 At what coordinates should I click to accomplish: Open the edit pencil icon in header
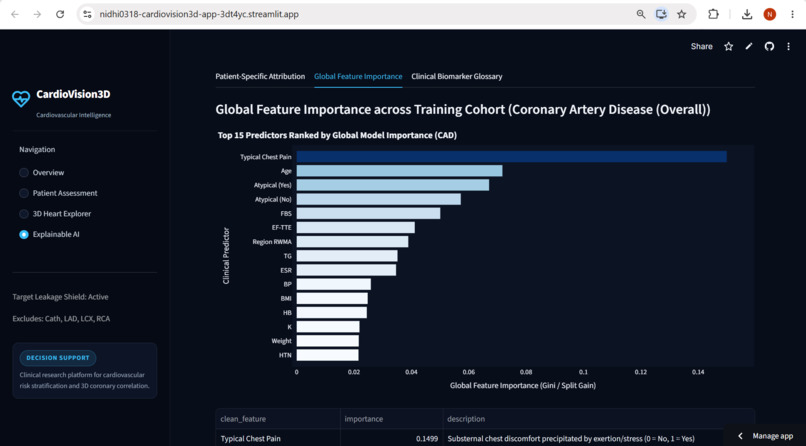point(749,46)
